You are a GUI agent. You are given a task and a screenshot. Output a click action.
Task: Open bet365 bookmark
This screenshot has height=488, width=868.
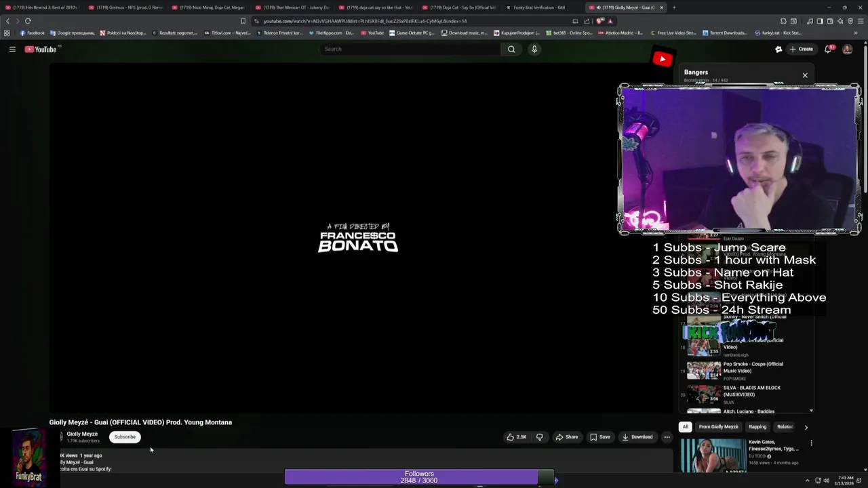click(x=569, y=33)
